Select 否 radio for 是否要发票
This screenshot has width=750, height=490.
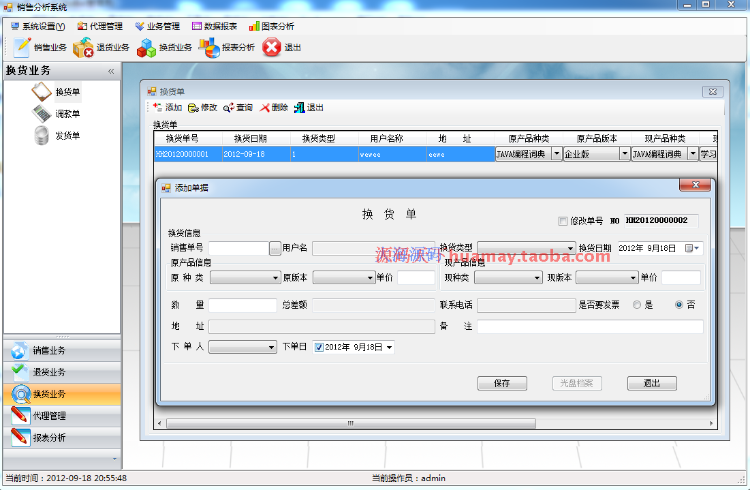[679, 305]
